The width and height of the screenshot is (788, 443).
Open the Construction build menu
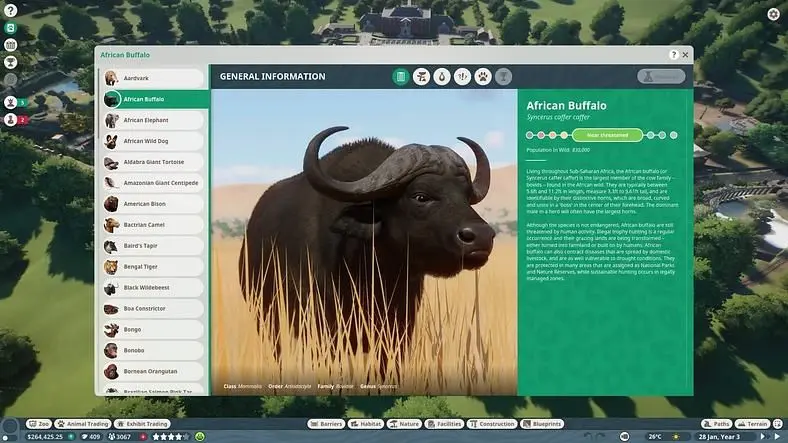coord(492,424)
